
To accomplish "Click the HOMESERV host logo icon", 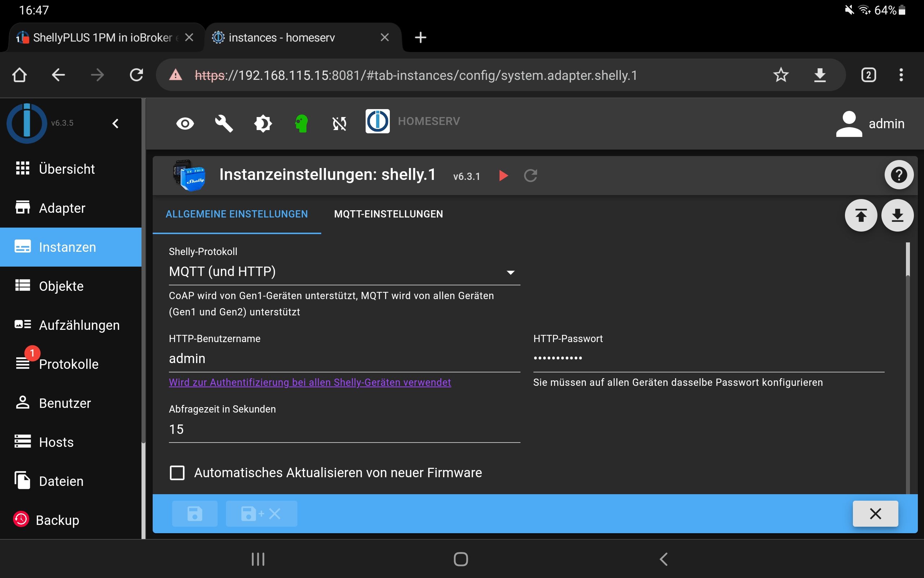I will coord(378,121).
